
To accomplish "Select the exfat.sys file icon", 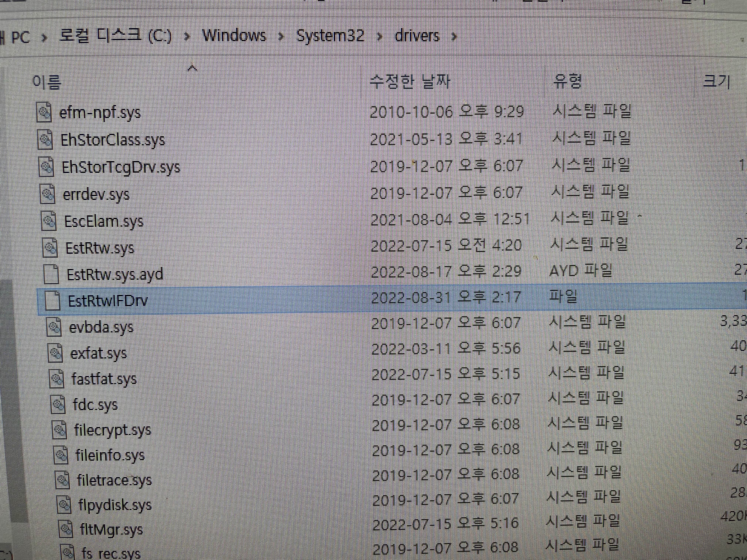I will pyautogui.click(x=55, y=353).
